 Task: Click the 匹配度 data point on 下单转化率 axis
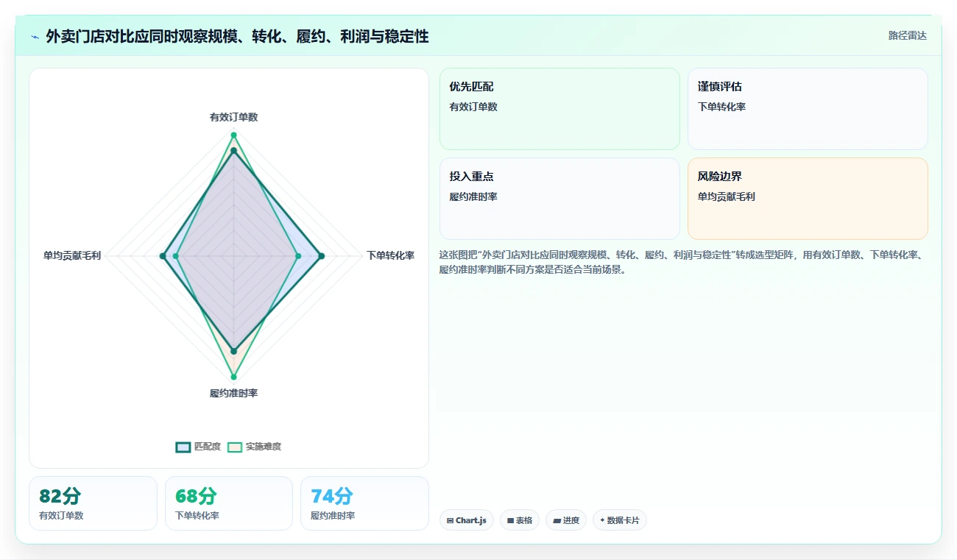(x=321, y=256)
